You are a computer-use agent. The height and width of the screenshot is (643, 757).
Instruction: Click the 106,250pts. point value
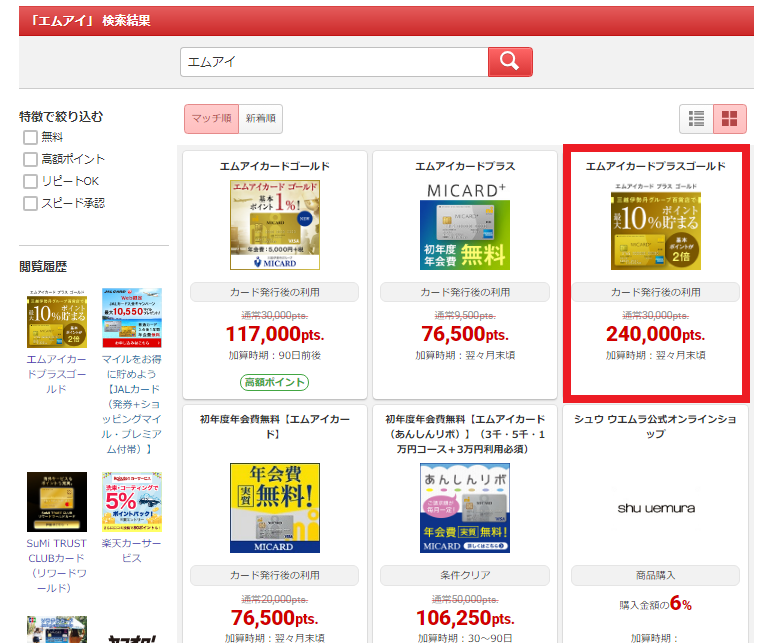[465, 618]
